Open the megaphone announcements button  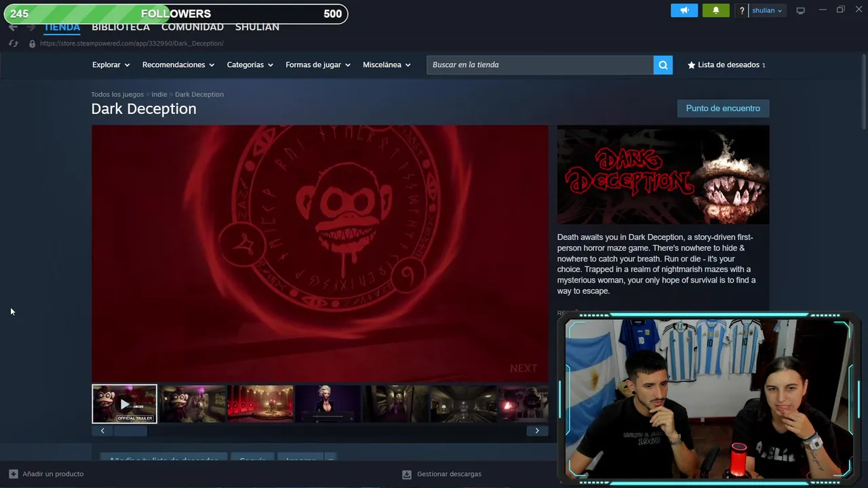pos(684,10)
